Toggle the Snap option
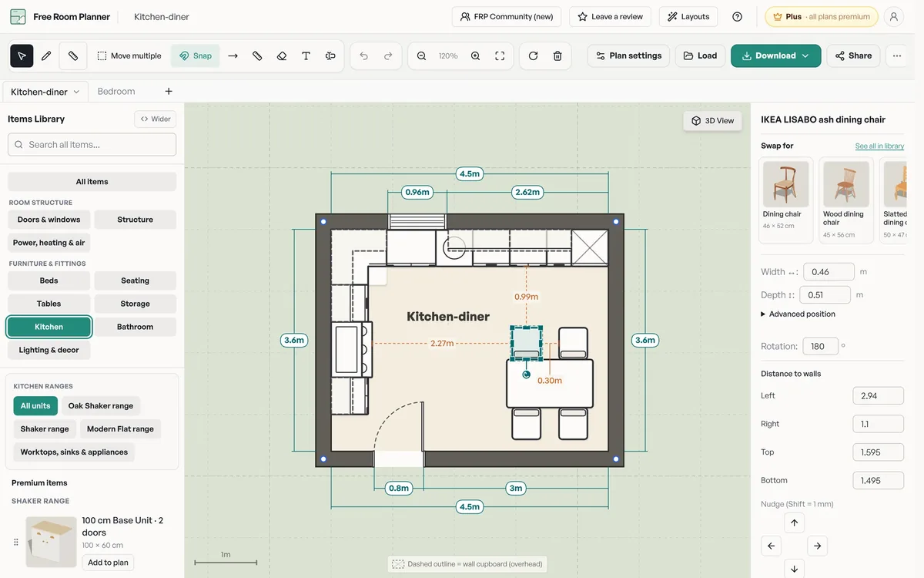This screenshot has width=924, height=578. pos(196,55)
